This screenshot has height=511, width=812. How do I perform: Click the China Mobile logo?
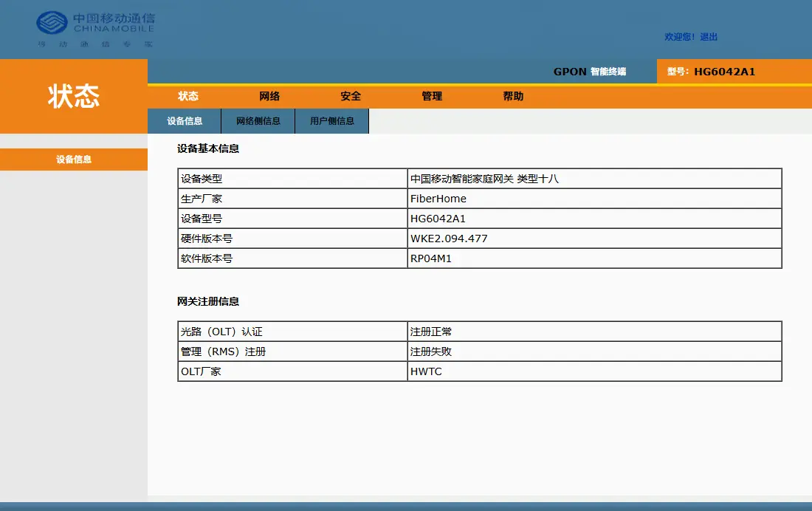pyautogui.click(x=95, y=29)
